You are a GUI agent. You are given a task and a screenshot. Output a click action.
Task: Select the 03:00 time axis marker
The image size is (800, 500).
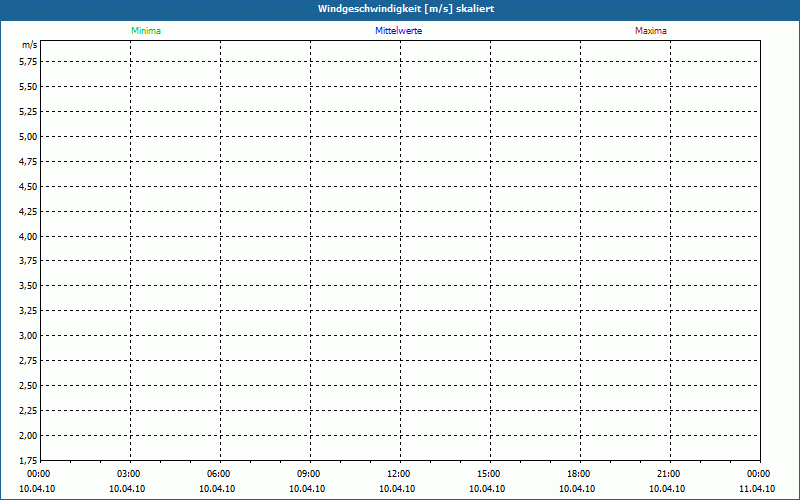[129, 473]
